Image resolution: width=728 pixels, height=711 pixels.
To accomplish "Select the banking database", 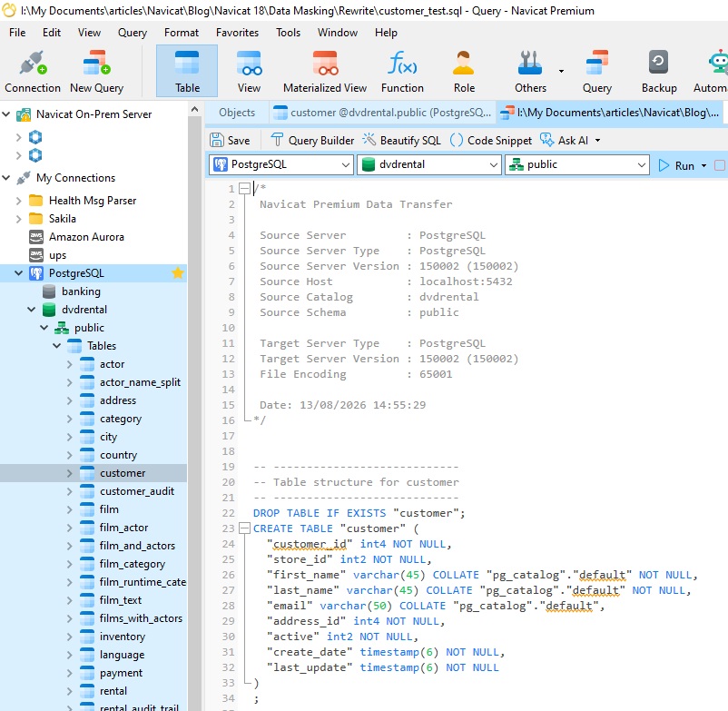I will point(81,291).
